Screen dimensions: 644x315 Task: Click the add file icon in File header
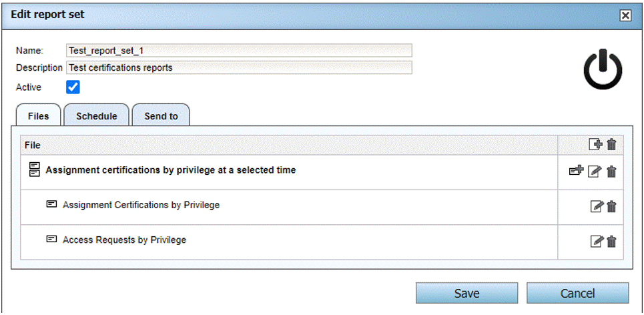(x=596, y=144)
